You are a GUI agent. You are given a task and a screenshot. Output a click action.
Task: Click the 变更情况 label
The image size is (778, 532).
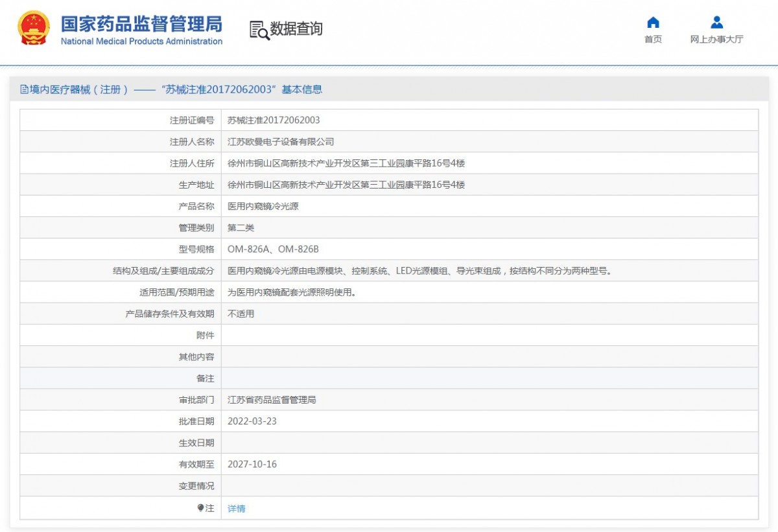(196, 486)
